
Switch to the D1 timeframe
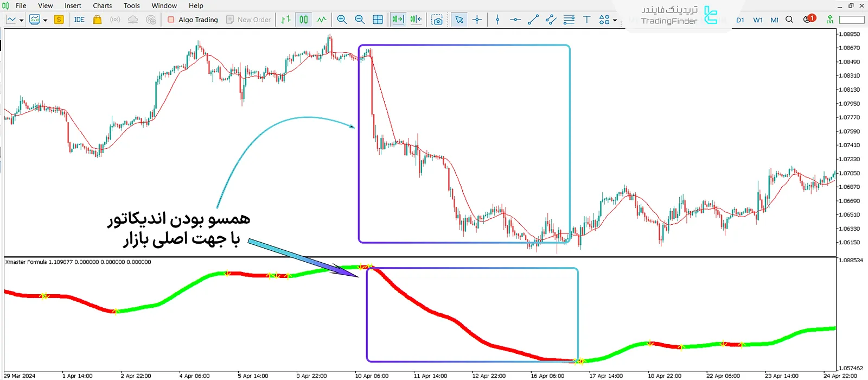[740, 20]
